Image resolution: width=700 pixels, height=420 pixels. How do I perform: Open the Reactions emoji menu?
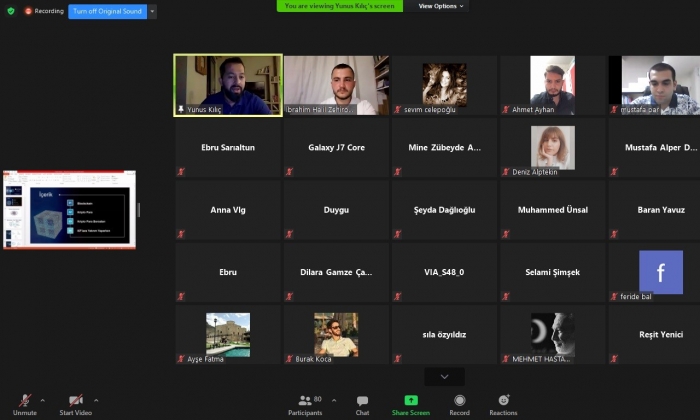click(x=503, y=400)
